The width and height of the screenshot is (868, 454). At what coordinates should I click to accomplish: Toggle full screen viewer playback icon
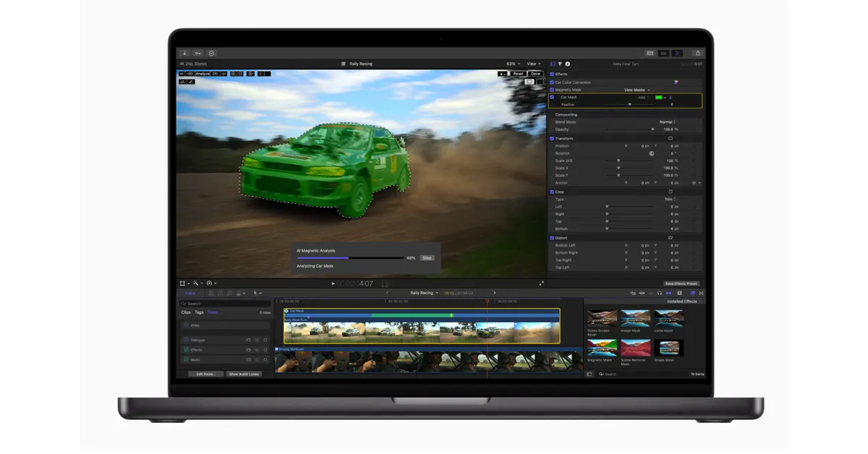coord(541,283)
